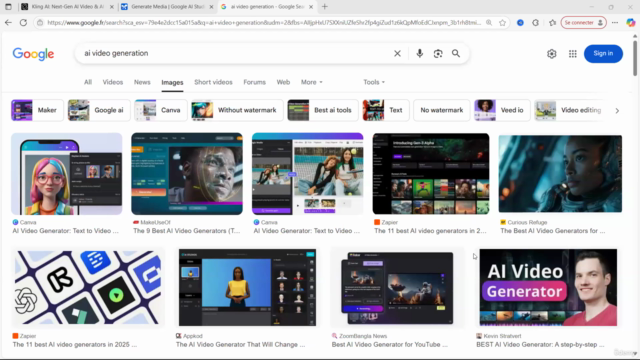Submit search with the magnifier icon
The image size is (640, 360).
456,53
